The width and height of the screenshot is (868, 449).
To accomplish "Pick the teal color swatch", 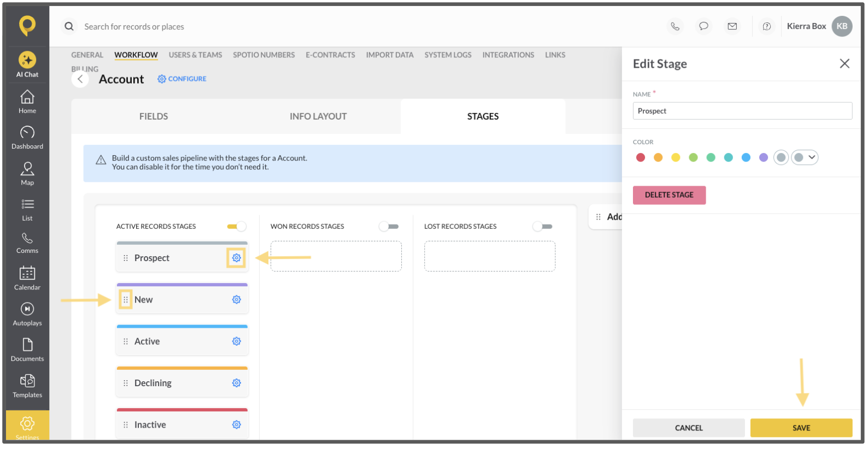I will 729,158.
